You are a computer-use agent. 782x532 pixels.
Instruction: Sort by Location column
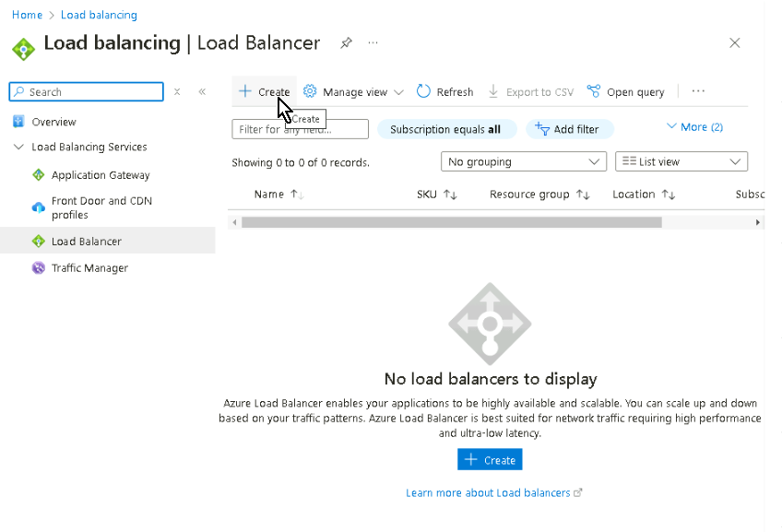[x=644, y=194]
